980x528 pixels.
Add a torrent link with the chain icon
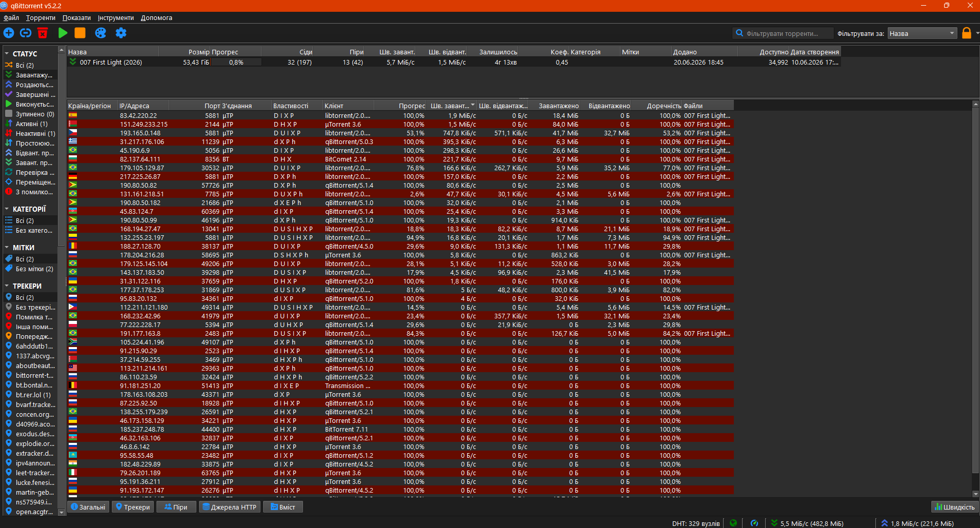26,33
